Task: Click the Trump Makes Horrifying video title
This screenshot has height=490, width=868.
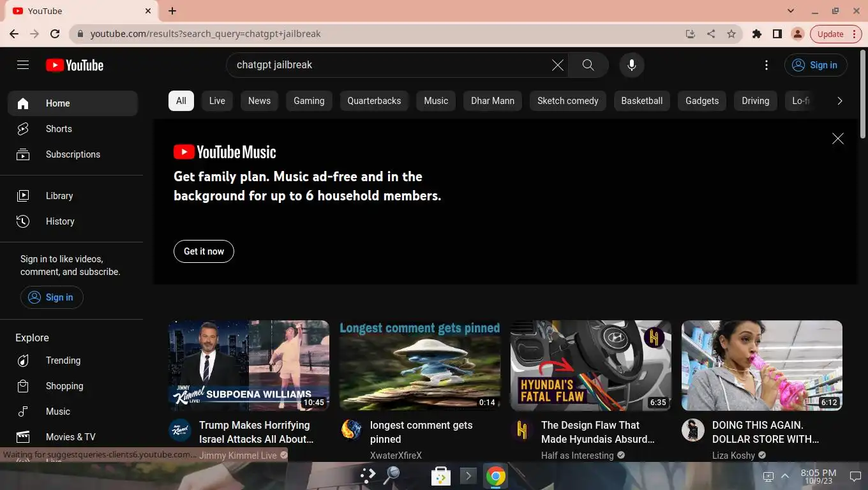Action: point(257,432)
